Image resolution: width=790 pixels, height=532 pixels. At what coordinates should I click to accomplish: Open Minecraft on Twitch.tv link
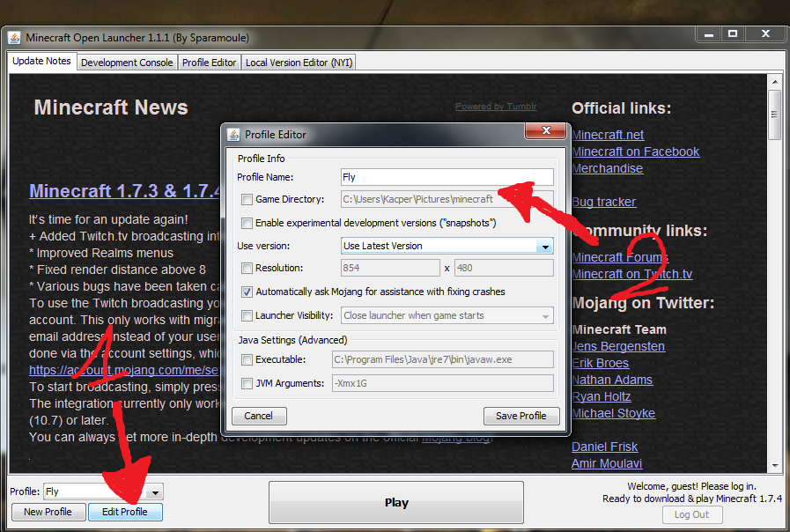(632, 274)
